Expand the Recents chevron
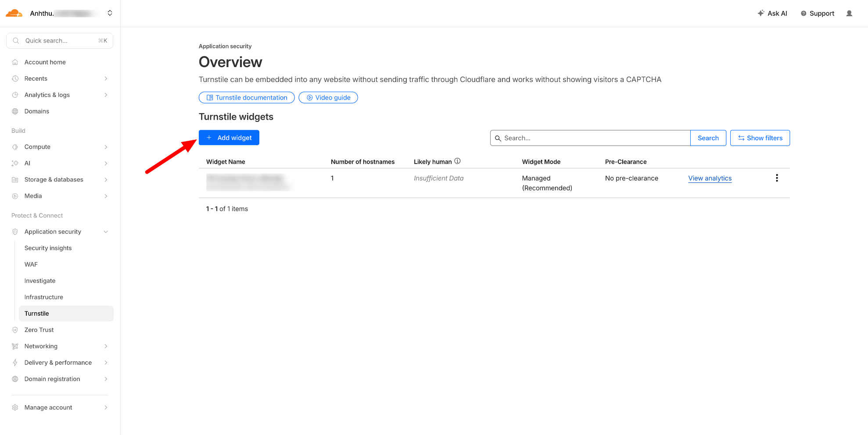This screenshot has width=868, height=435. [106, 78]
